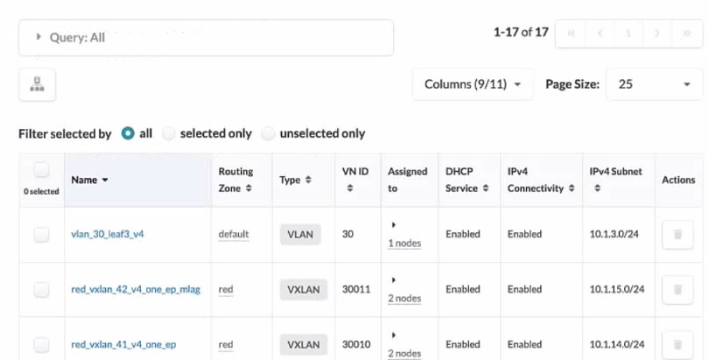The height and width of the screenshot is (360, 708).
Task: Sort by Type column arrows
Action: pos(308,180)
